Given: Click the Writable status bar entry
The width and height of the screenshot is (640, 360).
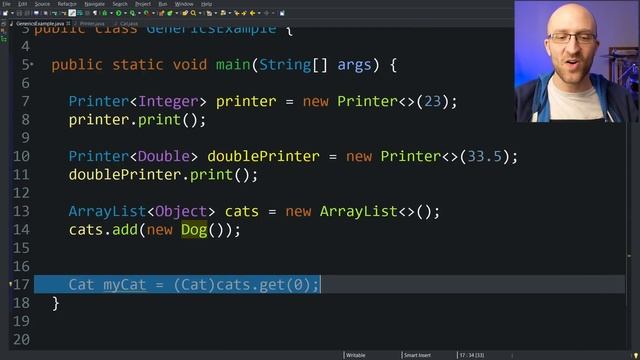Looking at the screenshot, I should (x=356, y=356).
